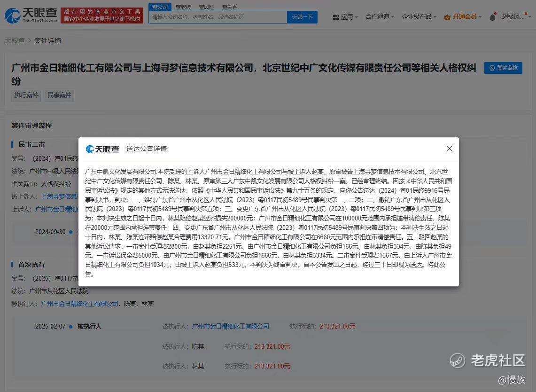Open the 上海寻梦信息 link in 被上诉人 row
Screen dimensions: 536x392
[60, 196]
